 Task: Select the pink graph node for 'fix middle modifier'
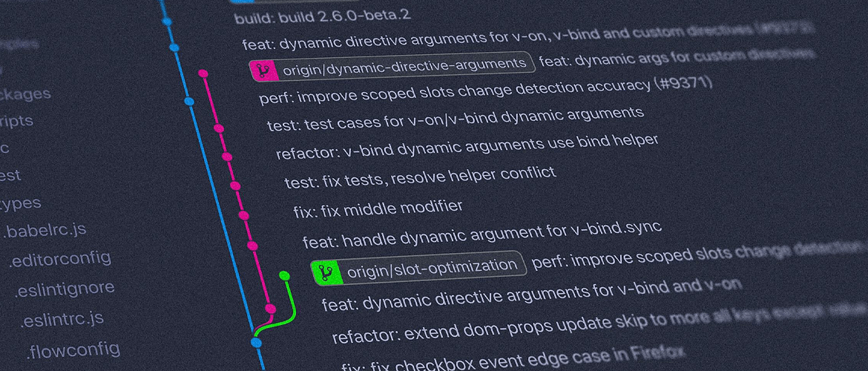(x=243, y=215)
